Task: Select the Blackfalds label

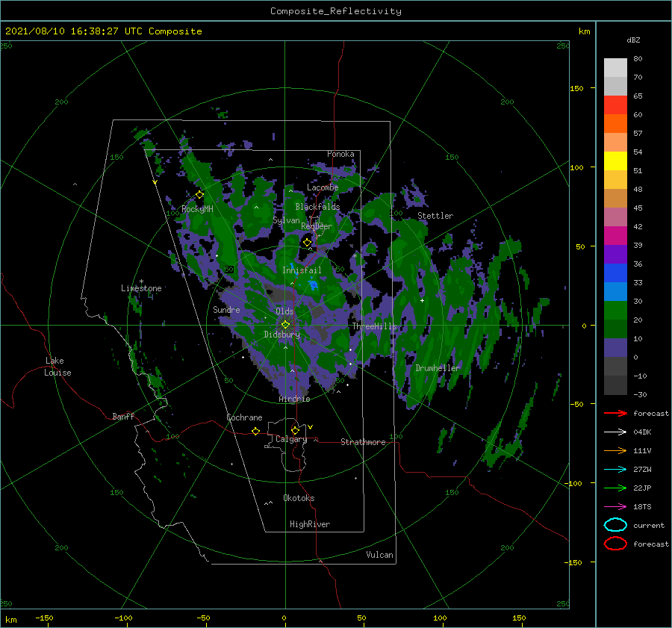Action: pos(317,207)
